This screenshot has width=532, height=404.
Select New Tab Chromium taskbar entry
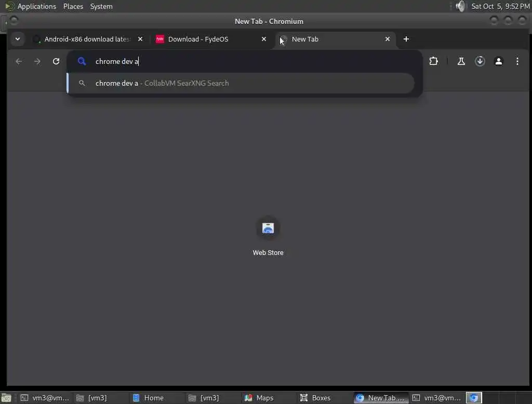tap(381, 398)
